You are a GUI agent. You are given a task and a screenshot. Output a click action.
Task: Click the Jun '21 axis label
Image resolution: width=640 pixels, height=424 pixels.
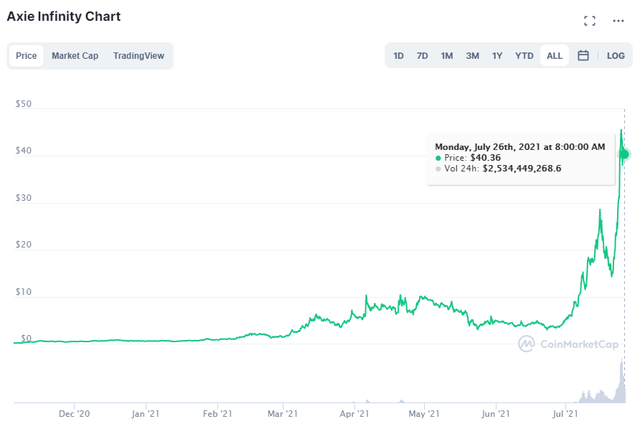pyautogui.click(x=496, y=414)
